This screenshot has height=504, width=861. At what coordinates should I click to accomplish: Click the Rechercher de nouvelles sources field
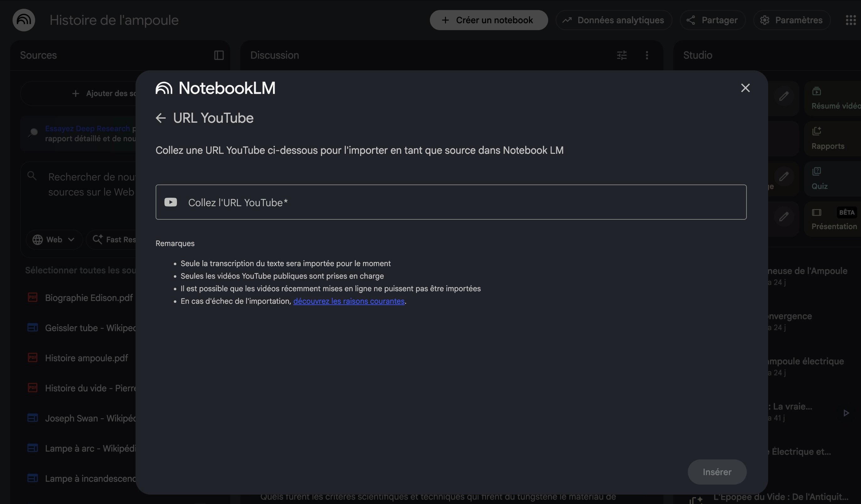click(92, 185)
